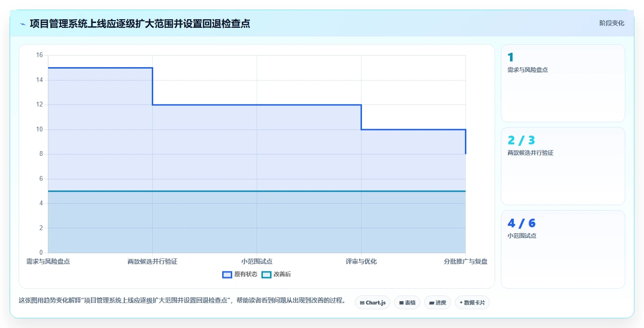Click the chart title heading text
Screen dimensions: 644x328
coord(140,23)
